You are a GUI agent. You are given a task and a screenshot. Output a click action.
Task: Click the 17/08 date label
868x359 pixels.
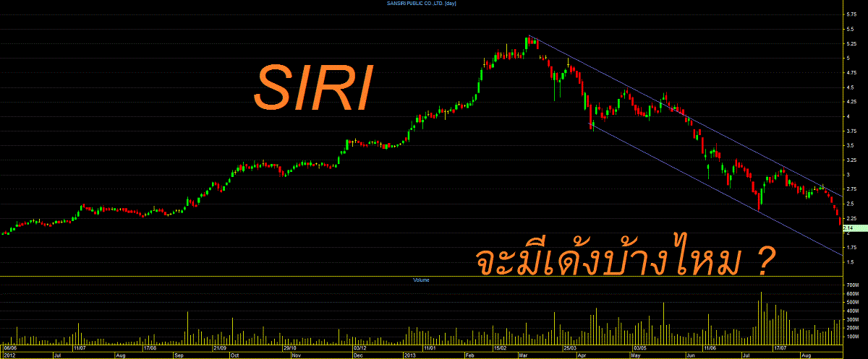150,347
